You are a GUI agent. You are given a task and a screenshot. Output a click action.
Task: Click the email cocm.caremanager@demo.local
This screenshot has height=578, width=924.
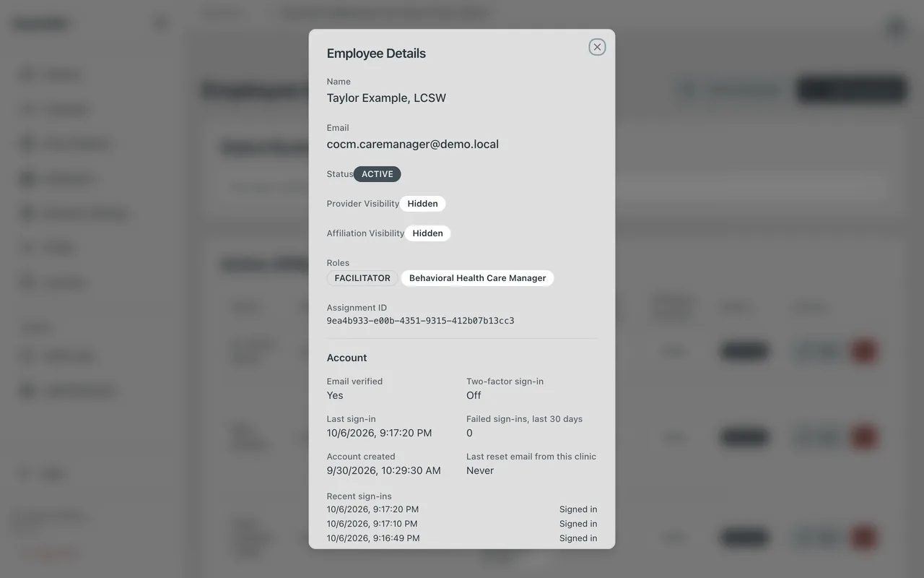[x=413, y=144]
